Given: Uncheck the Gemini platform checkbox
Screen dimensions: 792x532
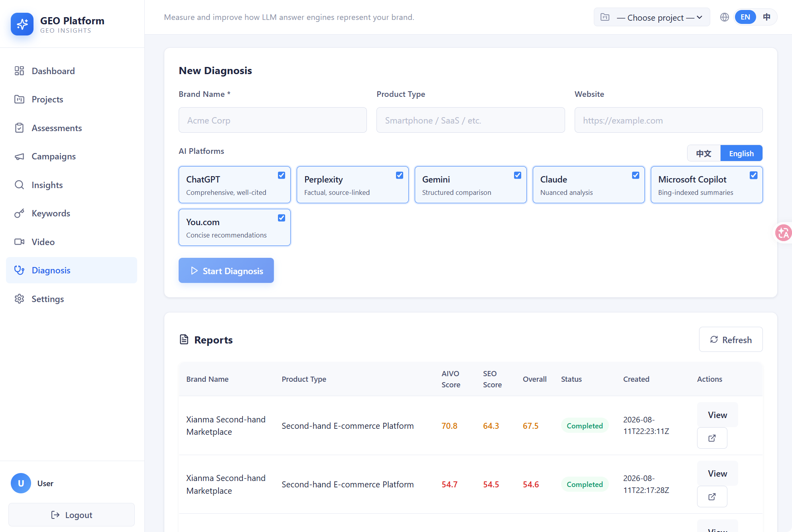Looking at the screenshot, I should point(518,175).
